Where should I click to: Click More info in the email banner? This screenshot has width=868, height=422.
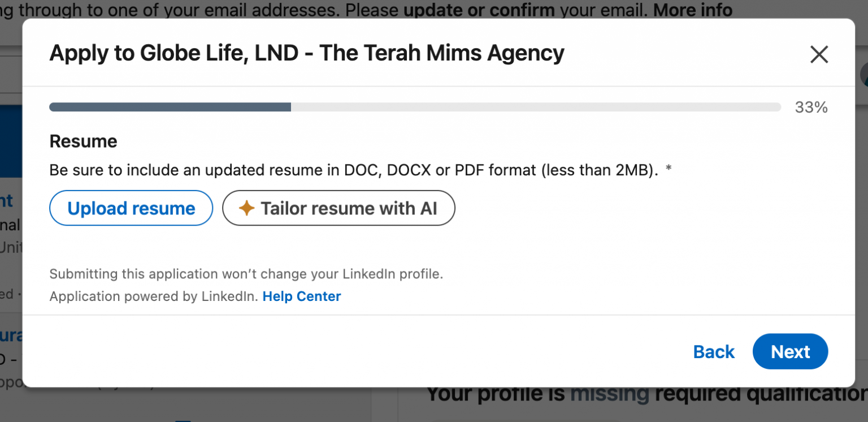(692, 10)
